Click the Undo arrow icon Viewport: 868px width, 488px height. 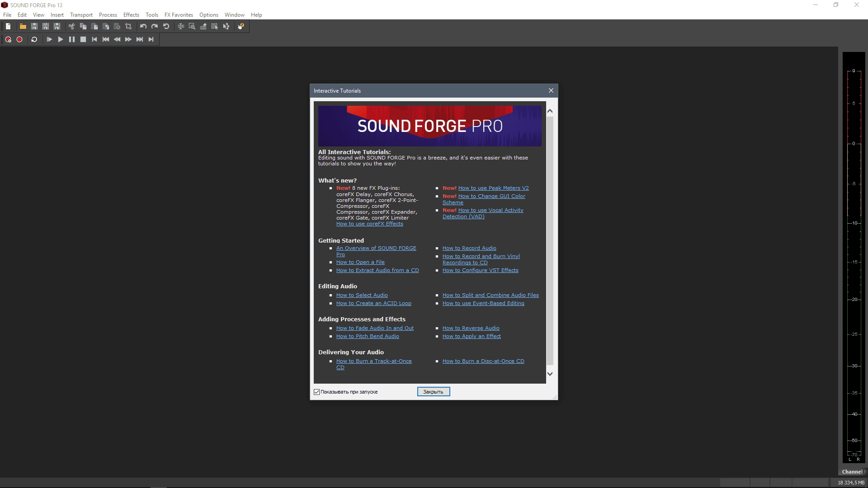(143, 27)
